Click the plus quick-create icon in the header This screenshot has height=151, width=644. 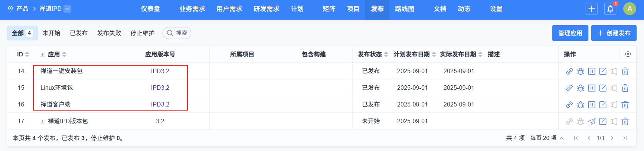pyautogui.click(x=592, y=9)
